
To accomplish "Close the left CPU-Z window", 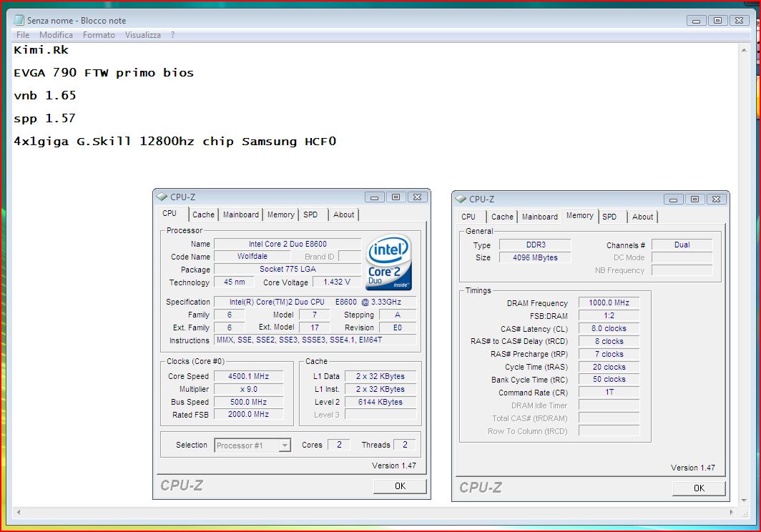I will (417, 197).
